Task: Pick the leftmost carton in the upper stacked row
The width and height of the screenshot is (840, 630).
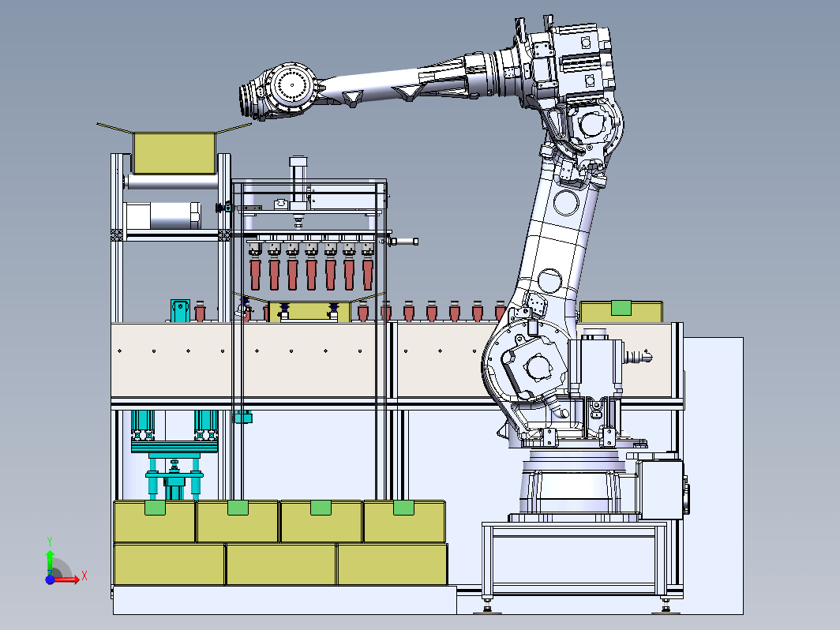Action: pos(154,521)
